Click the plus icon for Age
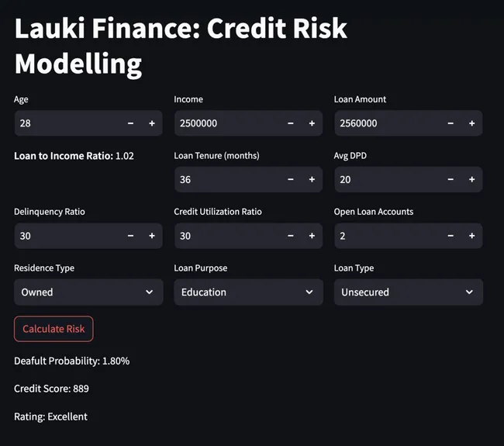Image resolution: width=504 pixels, height=446 pixels. (152, 123)
